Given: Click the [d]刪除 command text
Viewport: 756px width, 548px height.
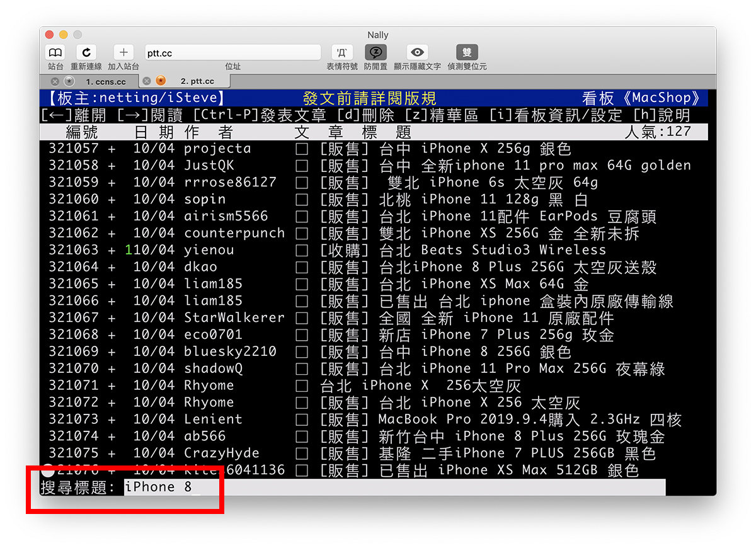Looking at the screenshot, I should coord(365,115).
